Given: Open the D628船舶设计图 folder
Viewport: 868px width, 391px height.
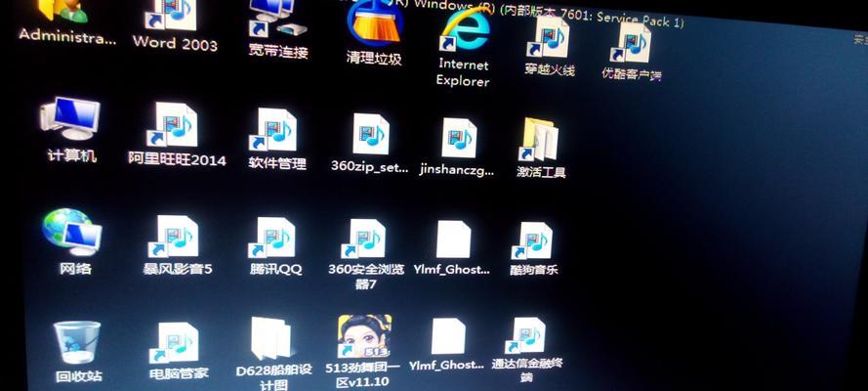Looking at the screenshot, I should pos(272,338).
